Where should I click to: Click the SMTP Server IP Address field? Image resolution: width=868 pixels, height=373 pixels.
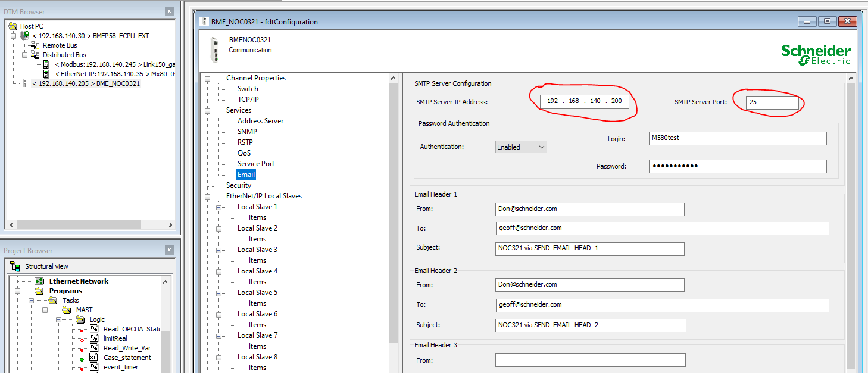[584, 101]
